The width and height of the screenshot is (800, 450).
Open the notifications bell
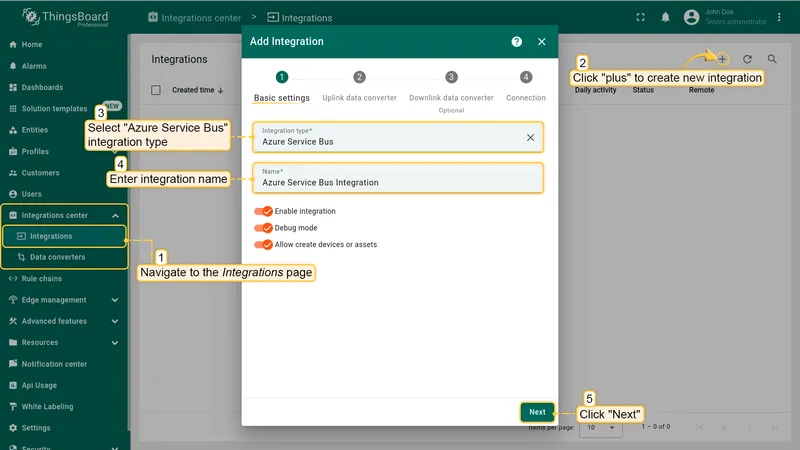point(665,17)
